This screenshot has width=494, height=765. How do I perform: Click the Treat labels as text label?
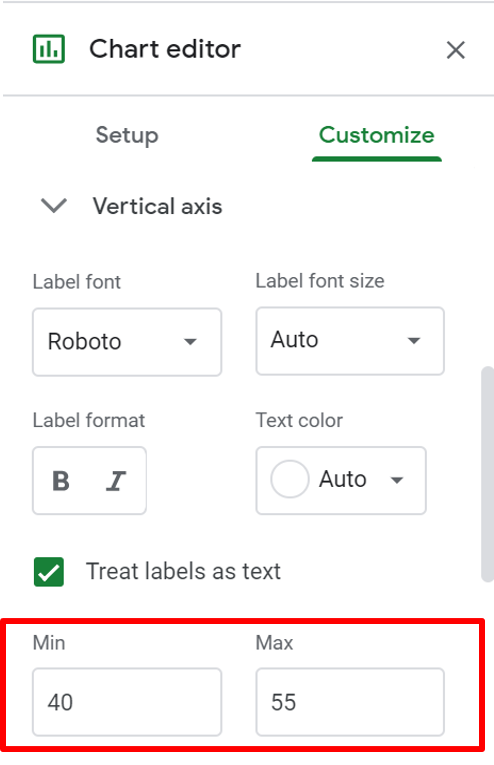tap(183, 571)
